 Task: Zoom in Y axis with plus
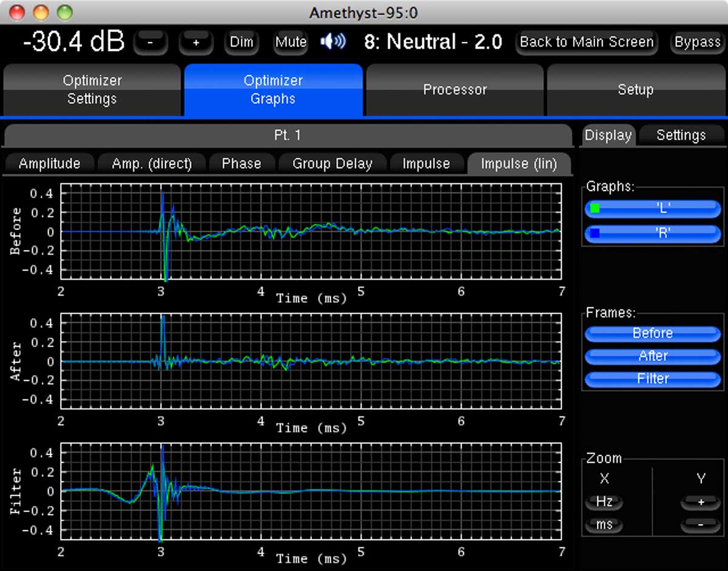(700, 502)
